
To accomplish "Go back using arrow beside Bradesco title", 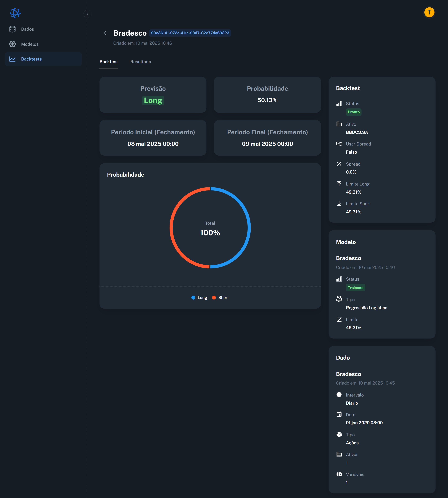I will 105,33.
